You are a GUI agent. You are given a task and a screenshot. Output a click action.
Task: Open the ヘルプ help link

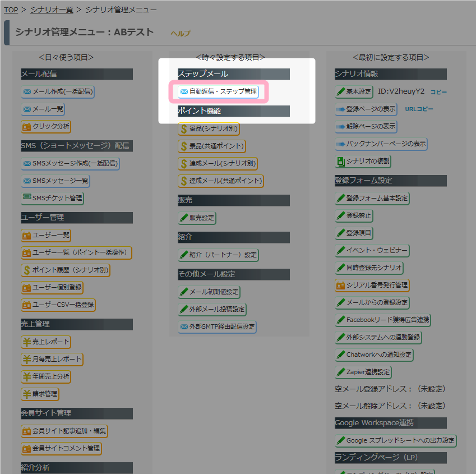[x=181, y=33]
